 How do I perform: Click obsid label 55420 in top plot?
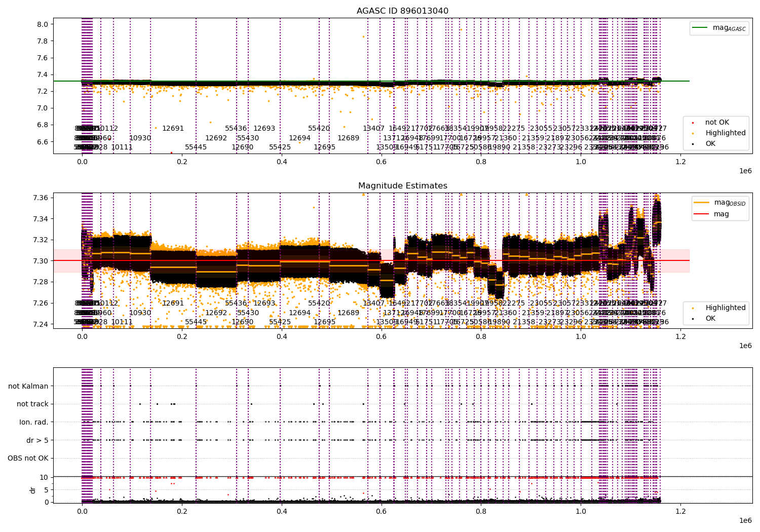[x=319, y=129]
